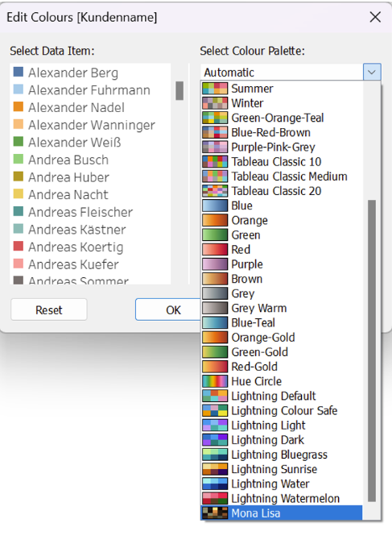The image size is (392, 544).
Task: Pick the Tableau Classic 10 palette icon
Action: [215, 162]
